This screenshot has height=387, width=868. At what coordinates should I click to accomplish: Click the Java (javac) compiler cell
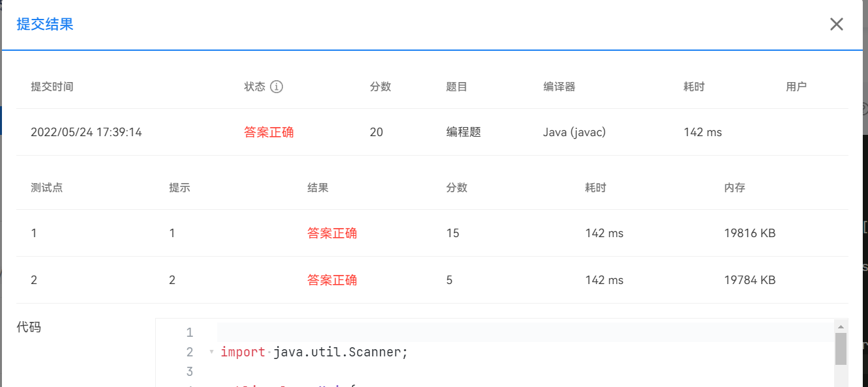pyautogui.click(x=574, y=132)
